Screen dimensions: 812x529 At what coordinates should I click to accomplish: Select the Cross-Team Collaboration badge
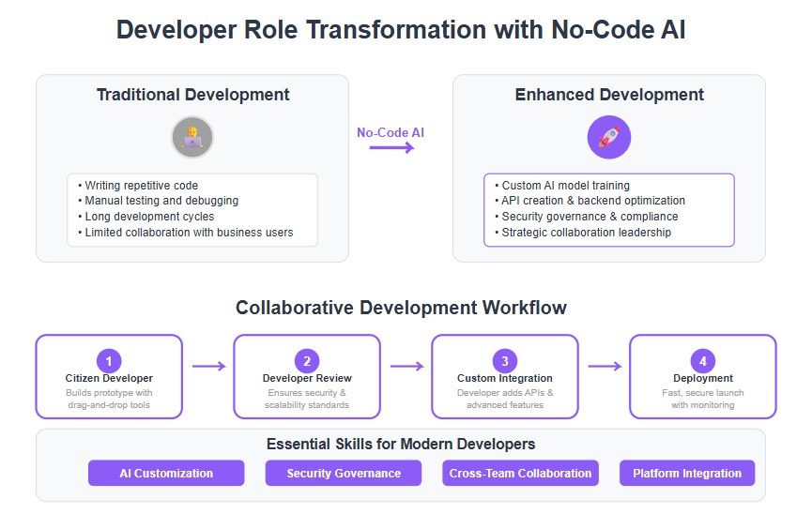click(x=520, y=473)
